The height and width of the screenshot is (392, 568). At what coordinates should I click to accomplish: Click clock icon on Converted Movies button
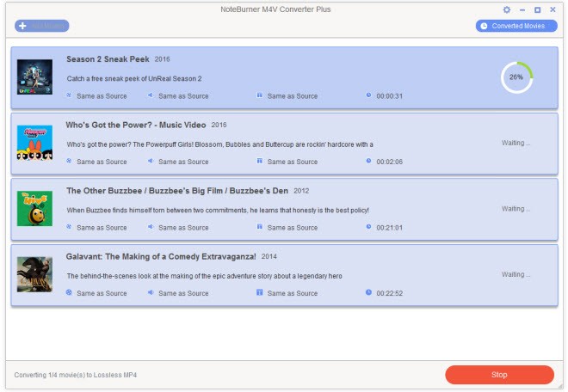pyautogui.click(x=484, y=26)
